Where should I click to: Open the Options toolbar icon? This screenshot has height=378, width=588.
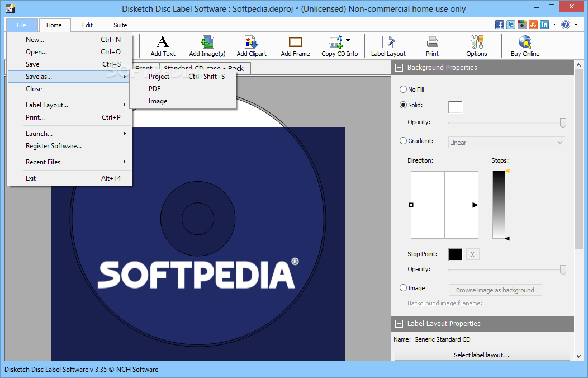477,46
